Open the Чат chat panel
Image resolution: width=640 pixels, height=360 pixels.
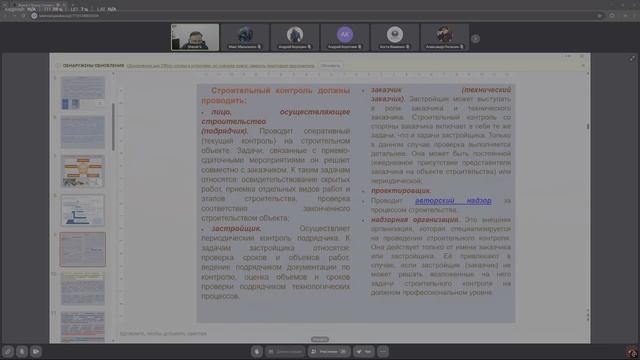364,351
